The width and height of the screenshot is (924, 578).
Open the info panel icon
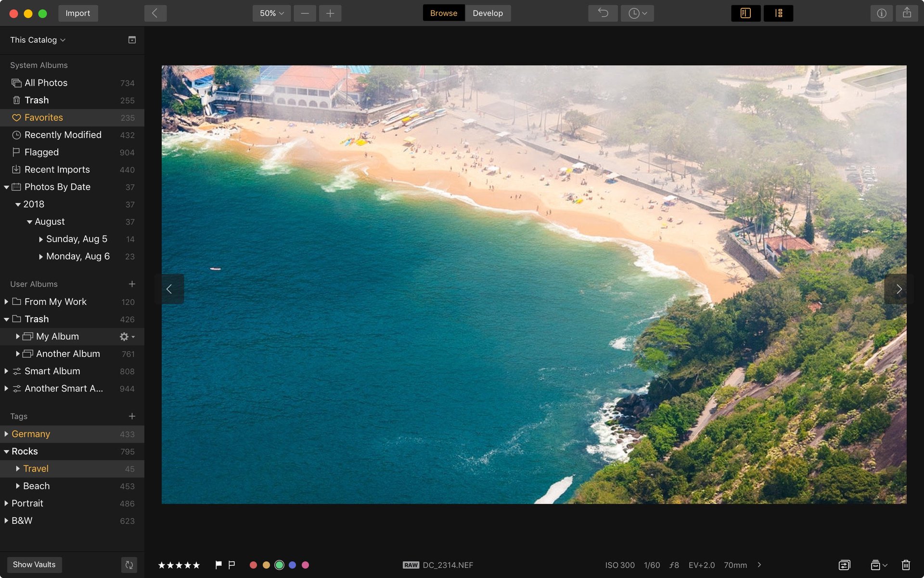click(881, 13)
